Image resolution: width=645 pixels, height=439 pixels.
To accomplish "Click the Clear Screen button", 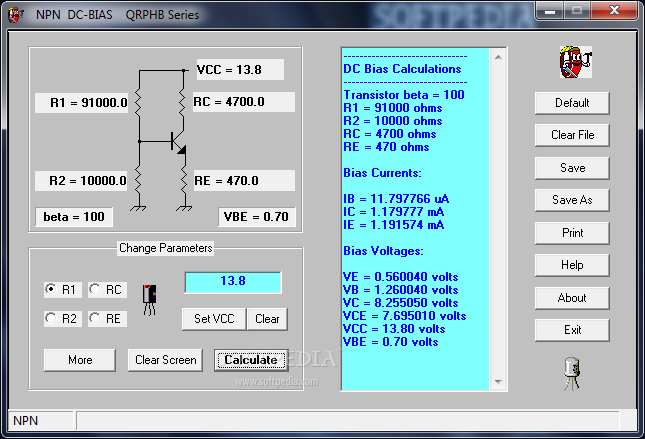I will 165,360.
